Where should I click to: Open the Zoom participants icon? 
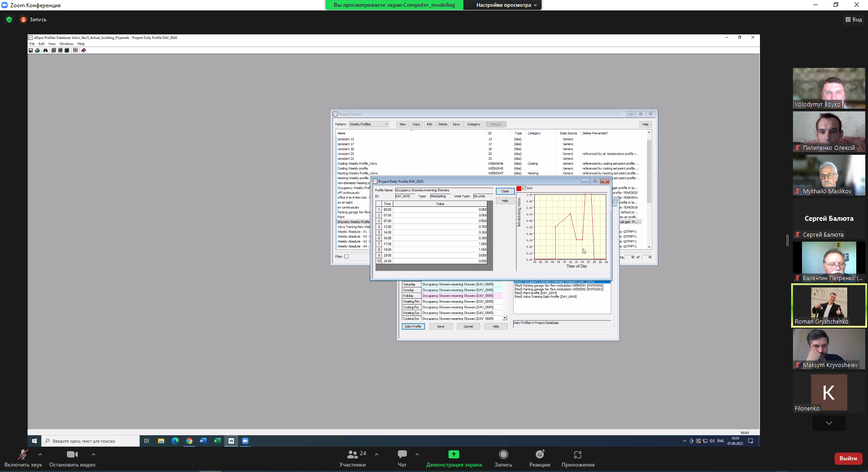pyautogui.click(x=353, y=454)
